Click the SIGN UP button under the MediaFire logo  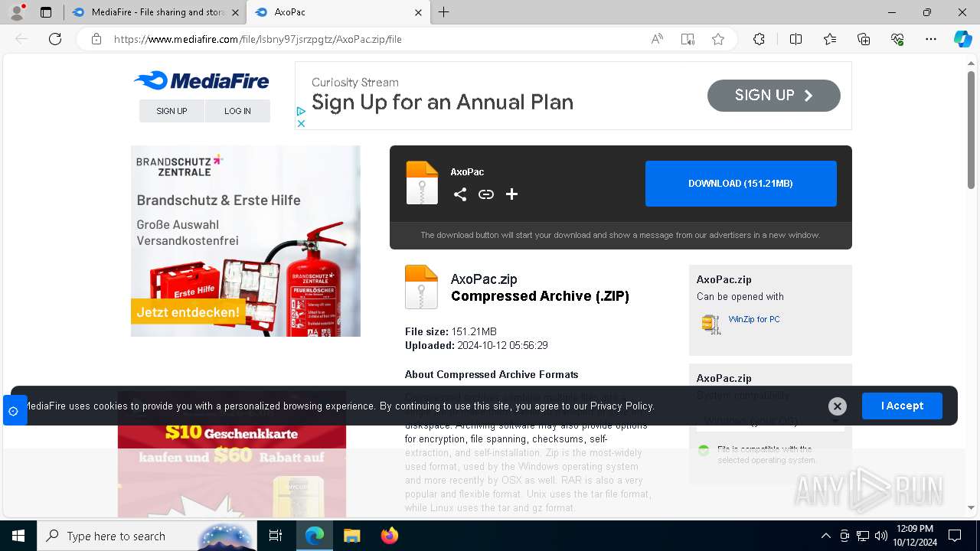click(171, 111)
